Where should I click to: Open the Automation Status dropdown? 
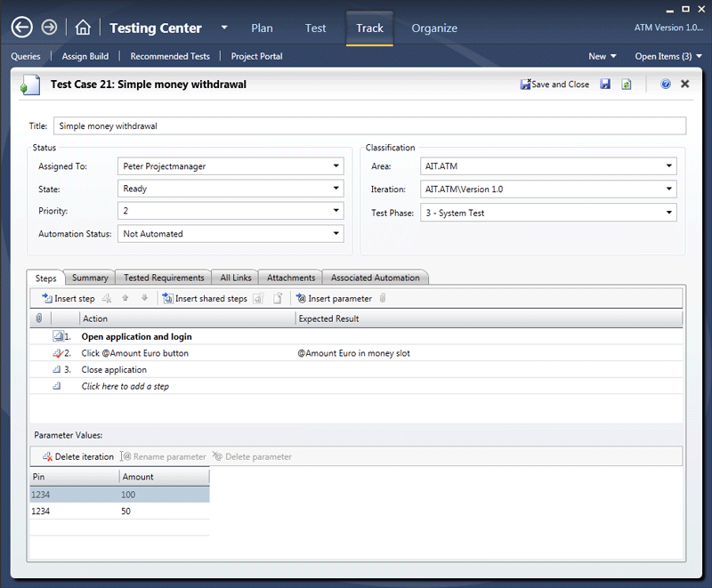(x=336, y=234)
